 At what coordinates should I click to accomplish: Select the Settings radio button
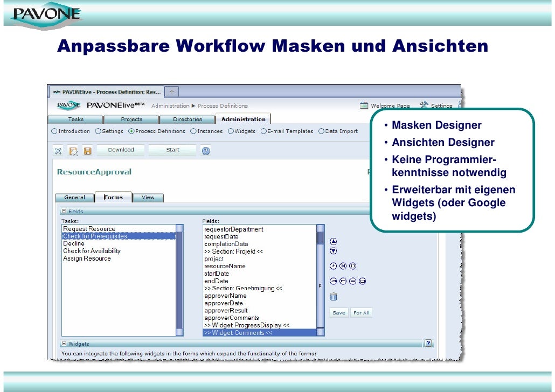point(98,131)
